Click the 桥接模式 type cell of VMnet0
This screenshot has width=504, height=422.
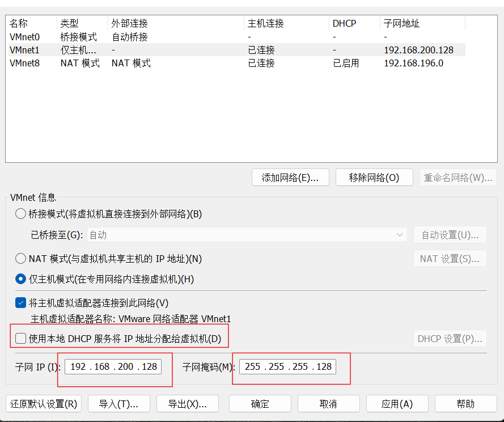(x=79, y=37)
